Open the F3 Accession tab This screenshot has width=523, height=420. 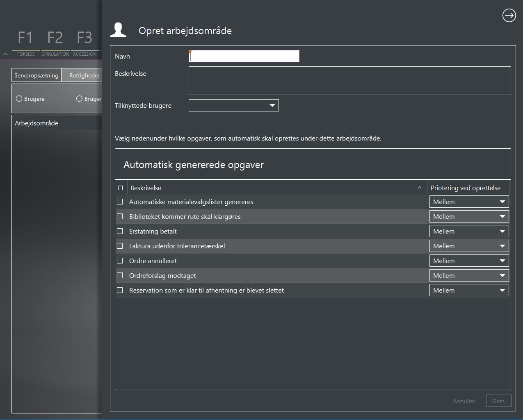point(85,43)
